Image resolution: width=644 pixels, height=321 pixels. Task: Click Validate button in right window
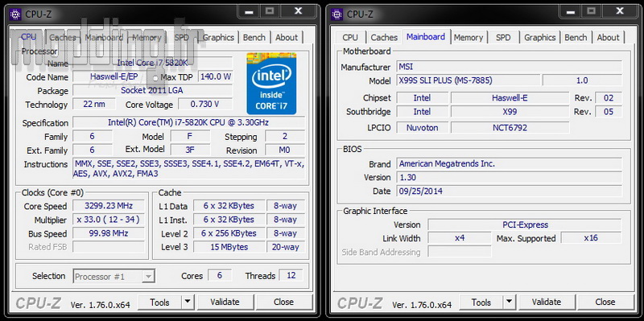pyautogui.click(x=547, y=302)
